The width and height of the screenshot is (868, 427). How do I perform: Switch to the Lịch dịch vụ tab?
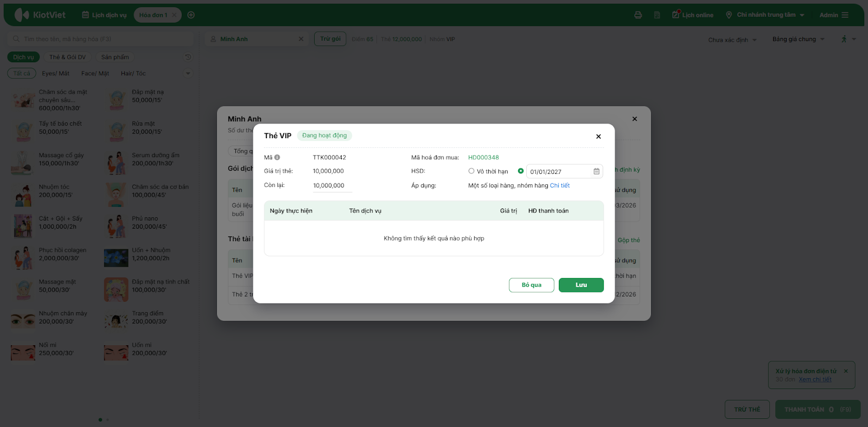click(x=104, y=15)
